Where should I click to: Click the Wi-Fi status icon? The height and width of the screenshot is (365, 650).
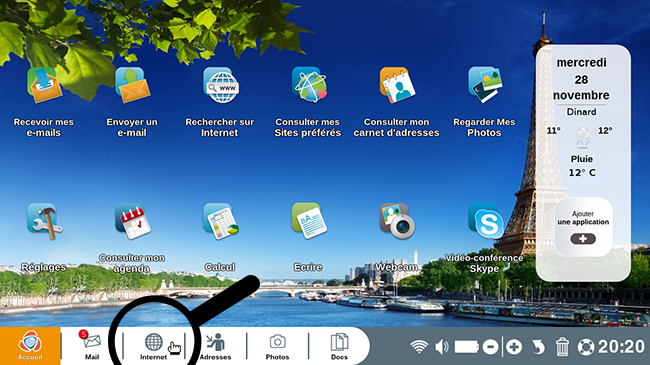tap(419, 347)
